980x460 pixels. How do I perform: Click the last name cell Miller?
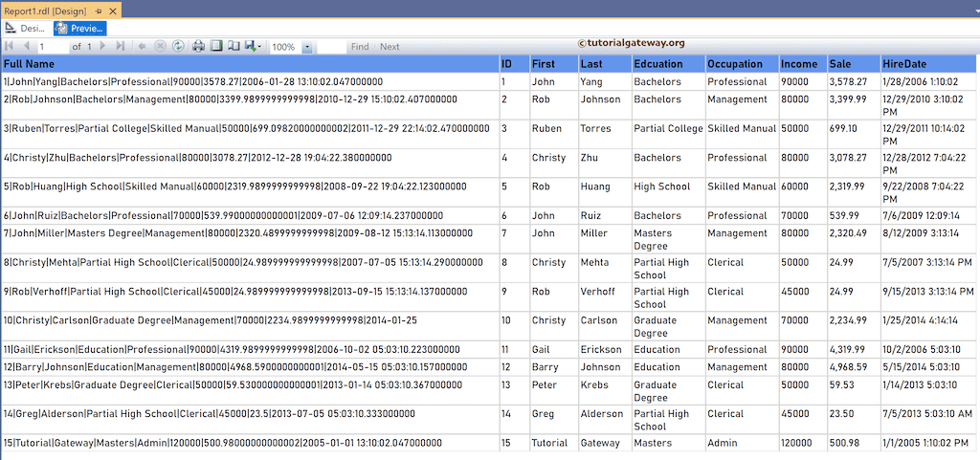coord(605,239)
